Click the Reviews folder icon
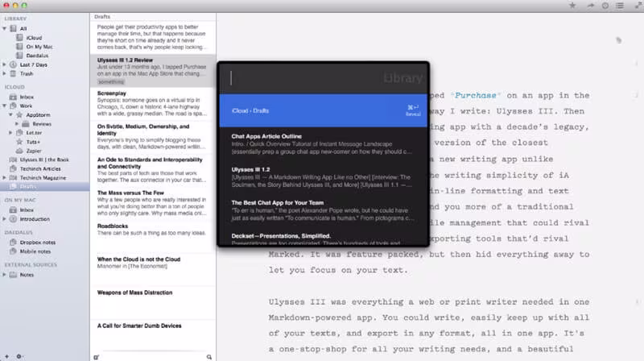 pyautogui.click(x=26, y=124)
